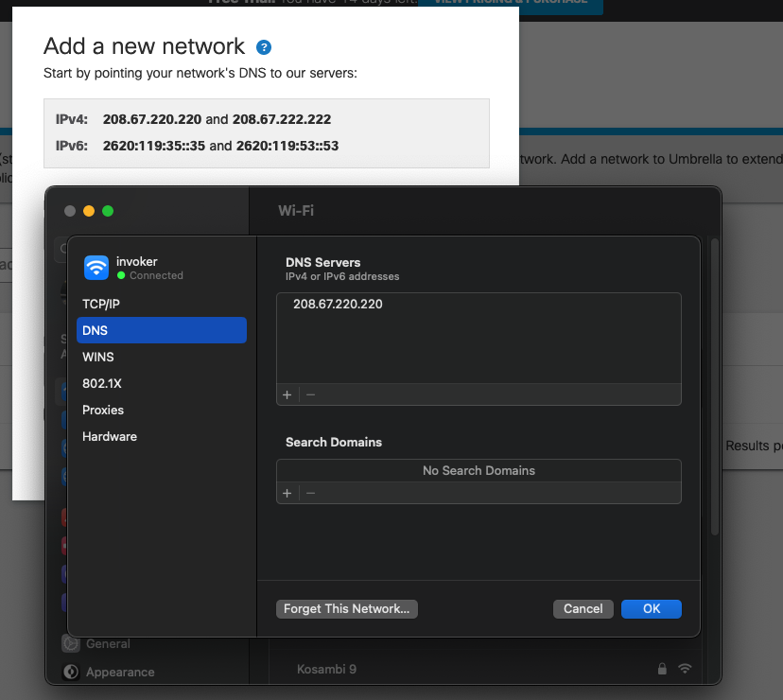Image resolution: width=783 pixels, height=700 pixels.
Task: Confirm changes with the OK button
Action: pos(652,609)
